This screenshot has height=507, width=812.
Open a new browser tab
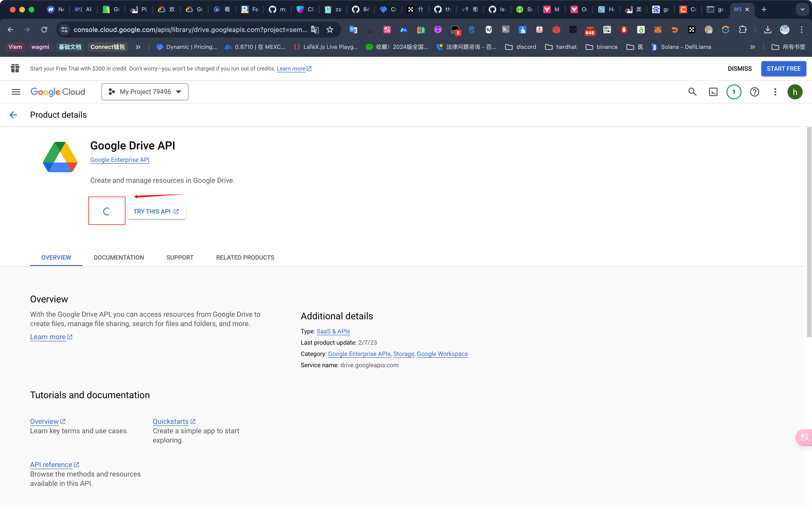click(x=764, y=9)
